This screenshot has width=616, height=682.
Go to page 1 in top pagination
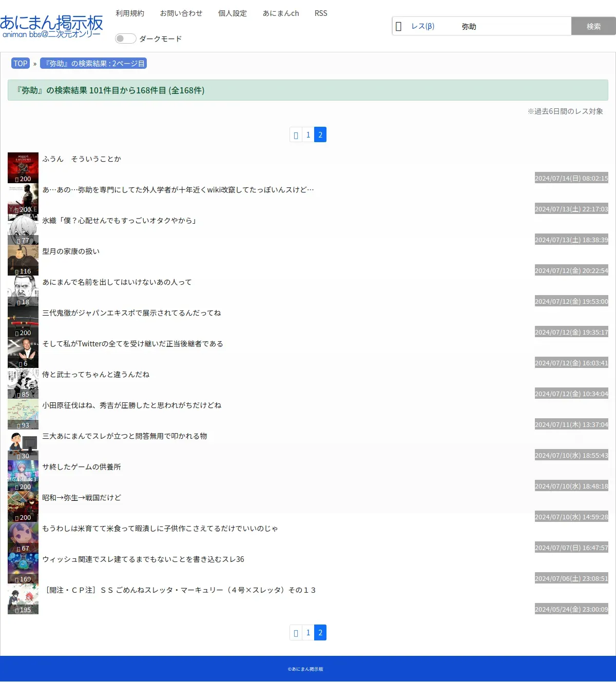pos(308,135)
